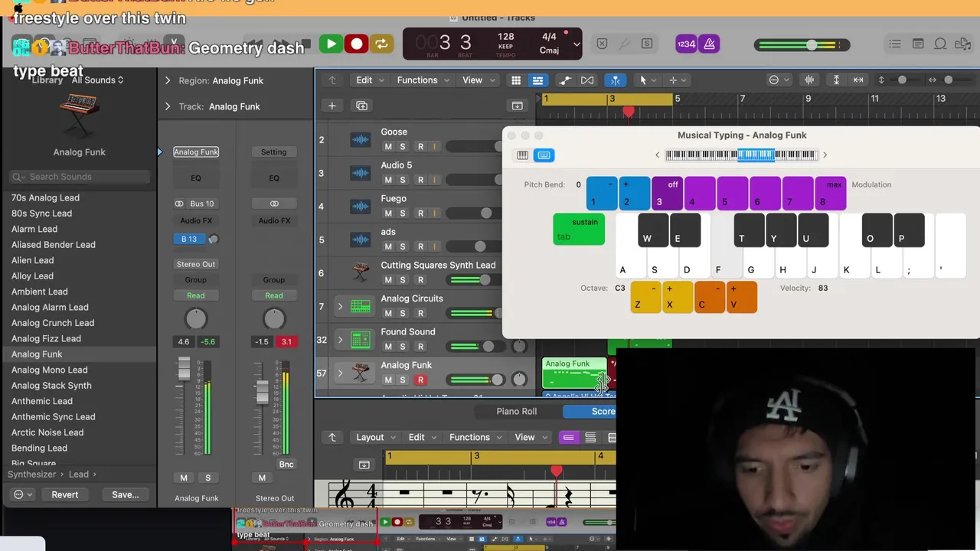Switch Musical Typing to piano keyboard view
Screen dimensions: 980x551
point(522,155)
